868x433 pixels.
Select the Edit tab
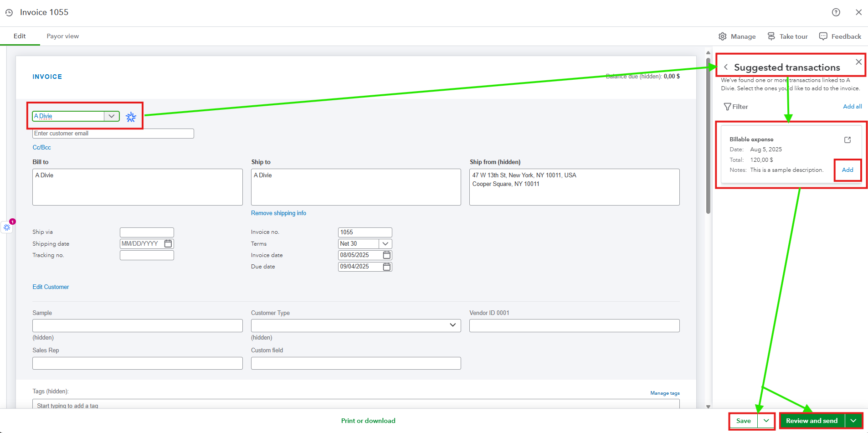(20, 36)
